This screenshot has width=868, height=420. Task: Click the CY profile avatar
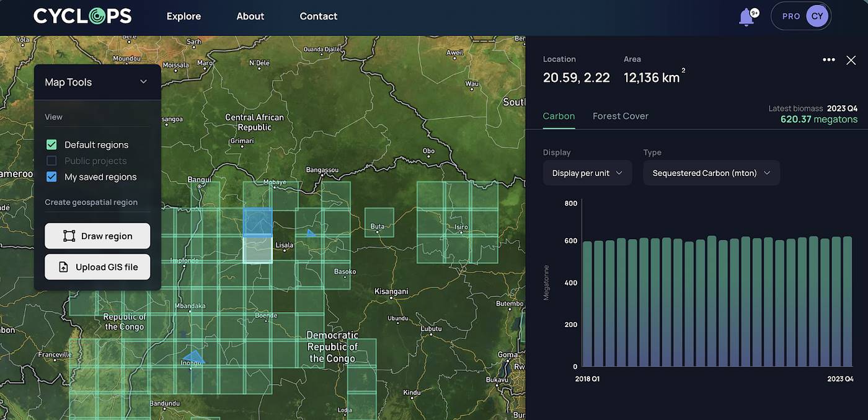click(817, 16)
